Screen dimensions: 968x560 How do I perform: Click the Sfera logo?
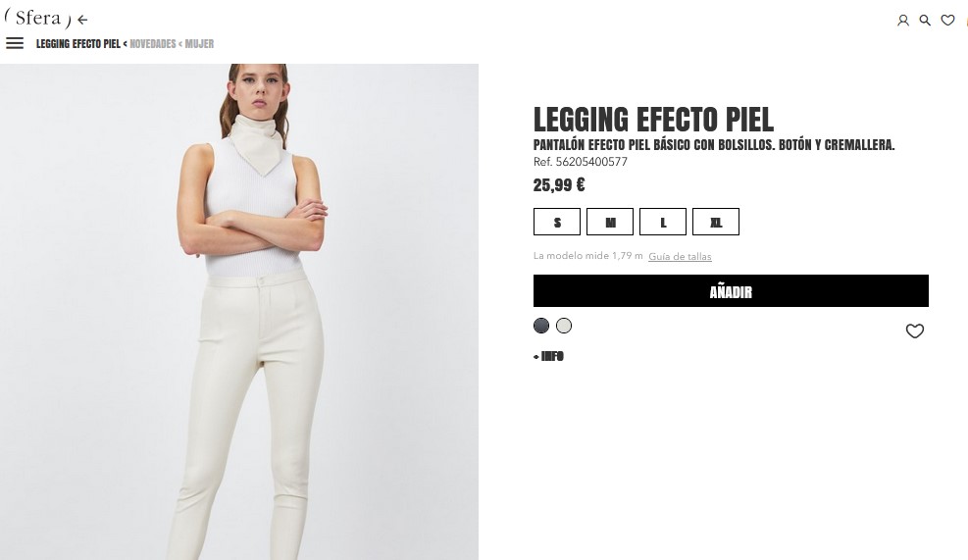pos(37,18)
